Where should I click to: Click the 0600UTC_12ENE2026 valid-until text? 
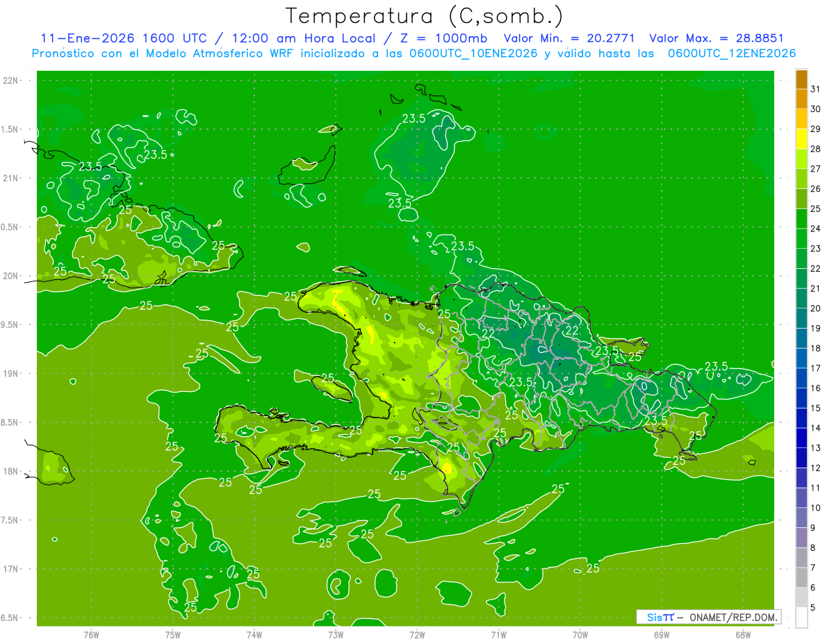pyautogui.click(x=732, y=53)
